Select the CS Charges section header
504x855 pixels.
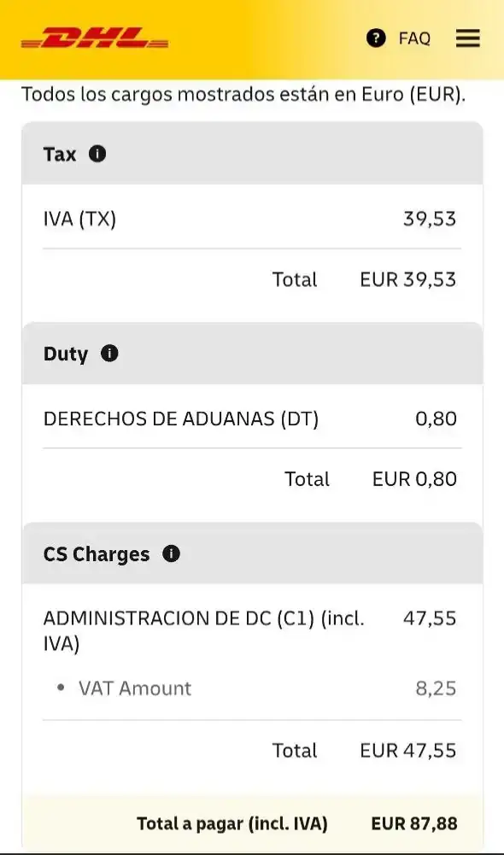tap(252, 553)
